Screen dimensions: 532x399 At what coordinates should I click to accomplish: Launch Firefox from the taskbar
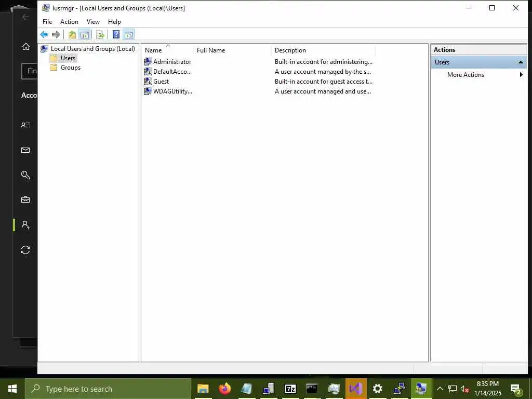point(224,389)
